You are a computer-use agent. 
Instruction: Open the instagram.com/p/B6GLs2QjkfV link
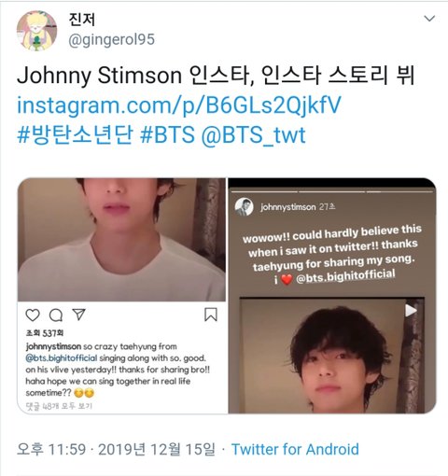pos(179,105)
